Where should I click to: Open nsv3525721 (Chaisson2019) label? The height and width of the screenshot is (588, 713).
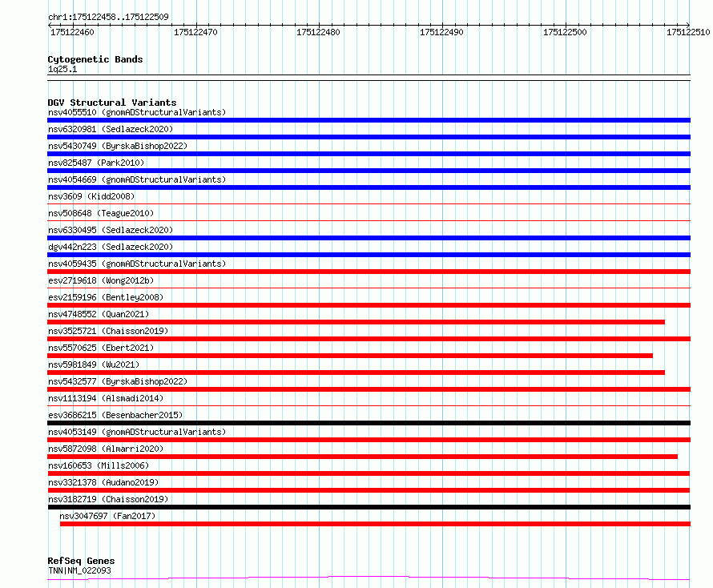(108, 331)
